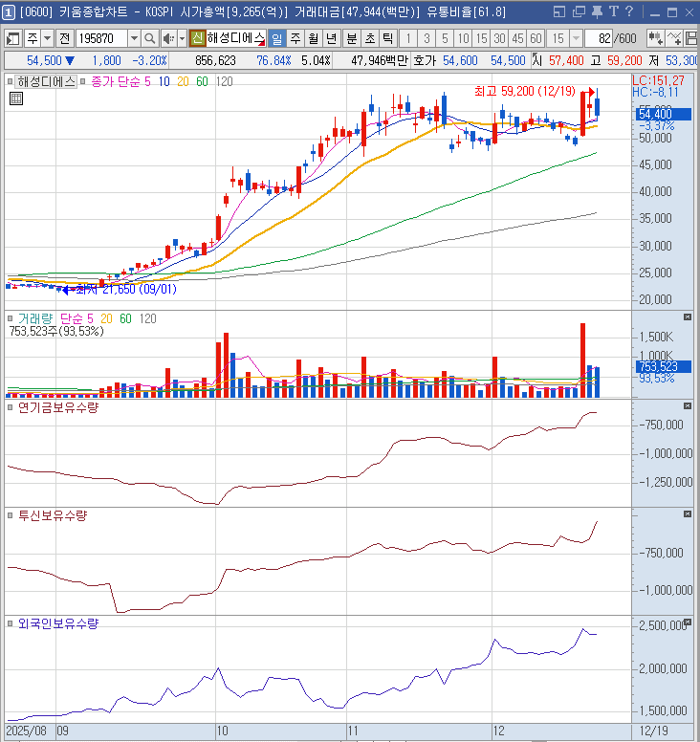This screenshot has height=742, width=700.
Task: Click the 주 (weekly) period tab
Action: point(295,38)
